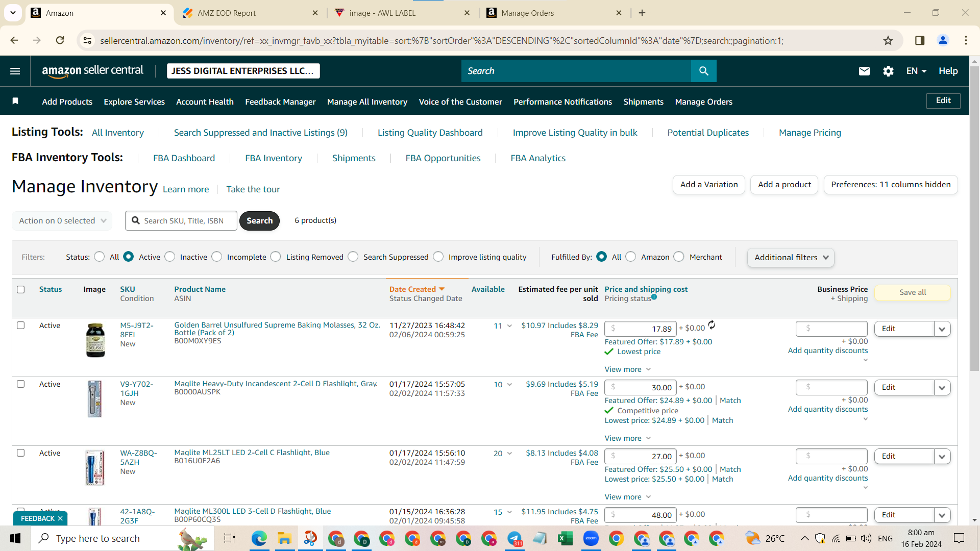Open the FBA Dashboard link
The image size is (980, 551).
click(x=184, y=158)
